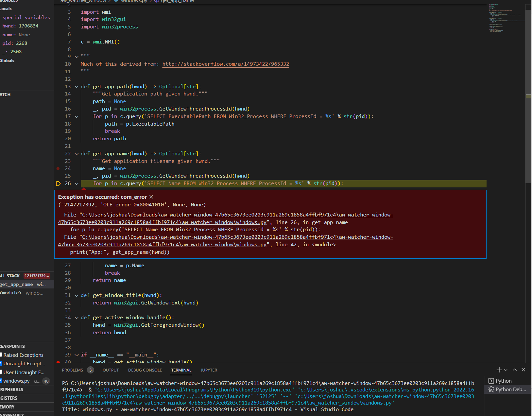The height and width of the screenshot is (416, 532).
Task: Dismiss the com_error exception popup
Action: coord(151,197)
